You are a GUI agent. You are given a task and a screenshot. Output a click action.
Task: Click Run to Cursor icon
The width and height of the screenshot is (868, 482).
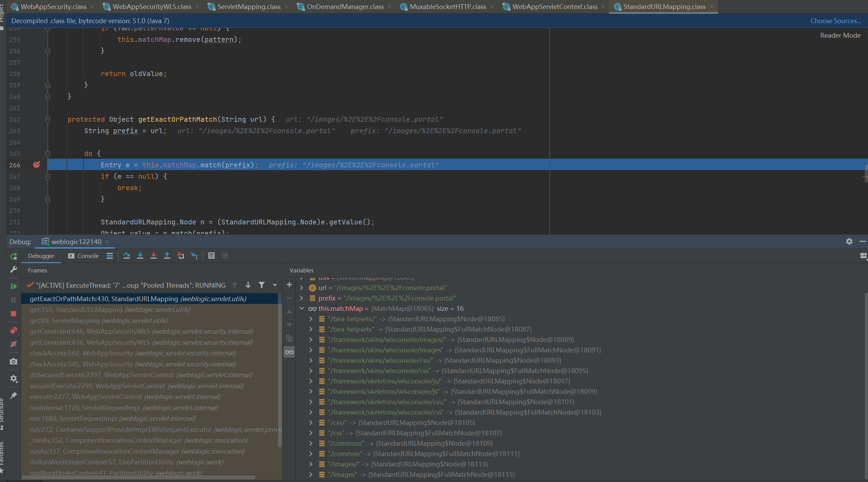(x=195, y=256)
